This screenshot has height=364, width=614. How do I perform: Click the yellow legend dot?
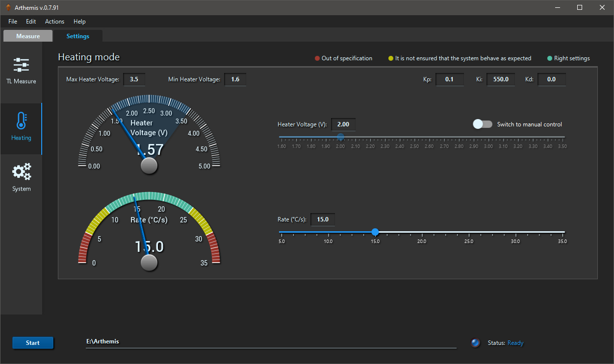[x=391, y=58]
